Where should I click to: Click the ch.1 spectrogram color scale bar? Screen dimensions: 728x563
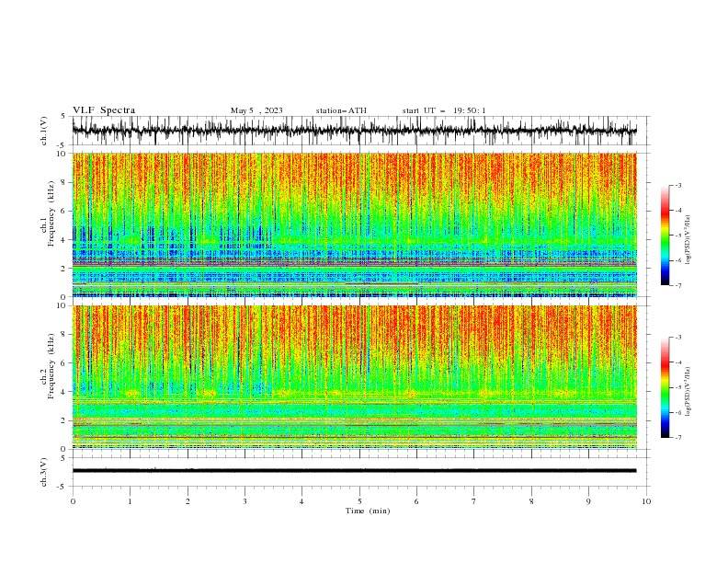[665, 236]
